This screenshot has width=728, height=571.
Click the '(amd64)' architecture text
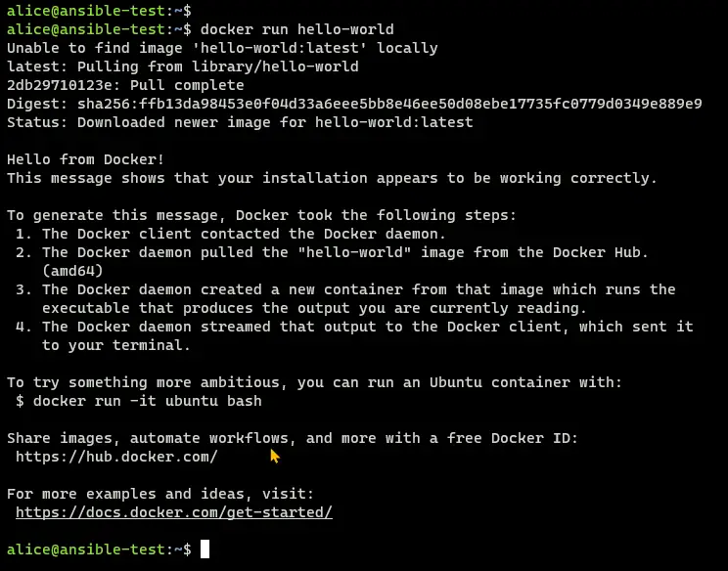pyautogui.click(x=72, y=271)
